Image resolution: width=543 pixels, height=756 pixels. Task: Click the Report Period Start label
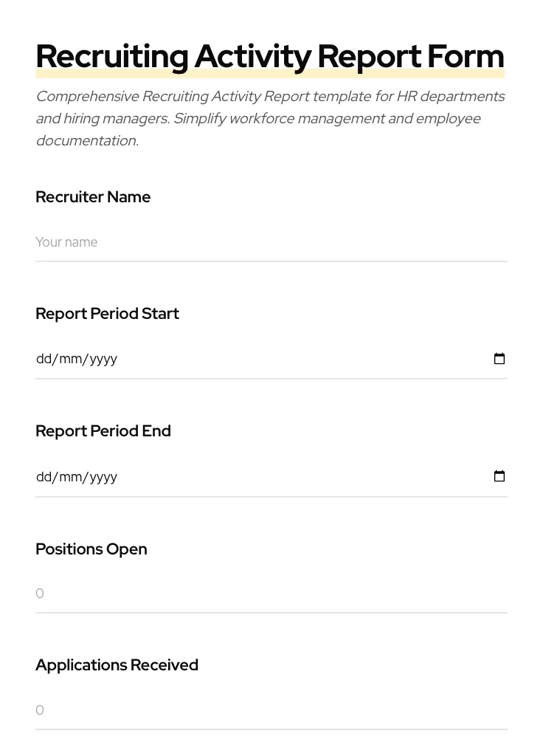[107, 313]
